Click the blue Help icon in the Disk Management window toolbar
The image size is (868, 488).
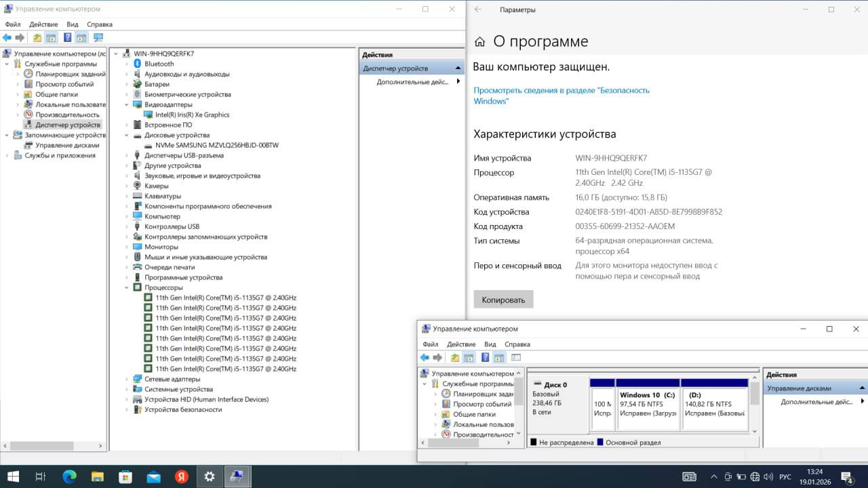point(486,357)
